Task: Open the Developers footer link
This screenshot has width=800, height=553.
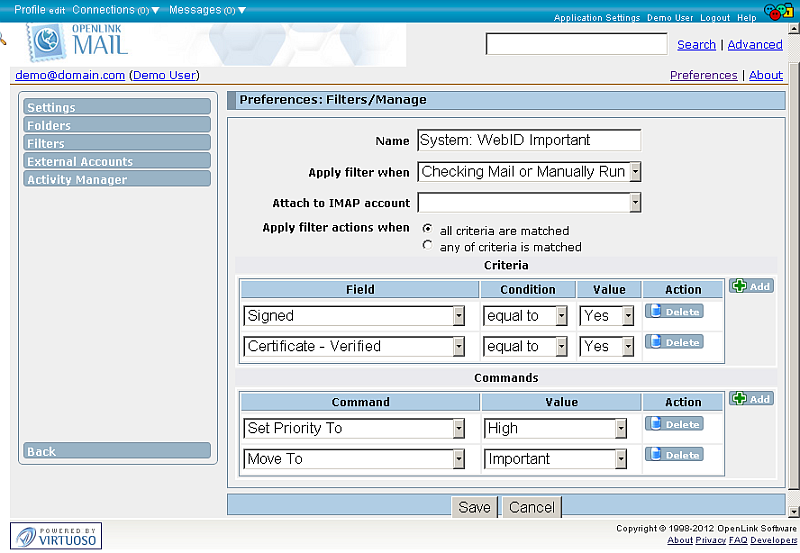Action: (x=773, y=540)
